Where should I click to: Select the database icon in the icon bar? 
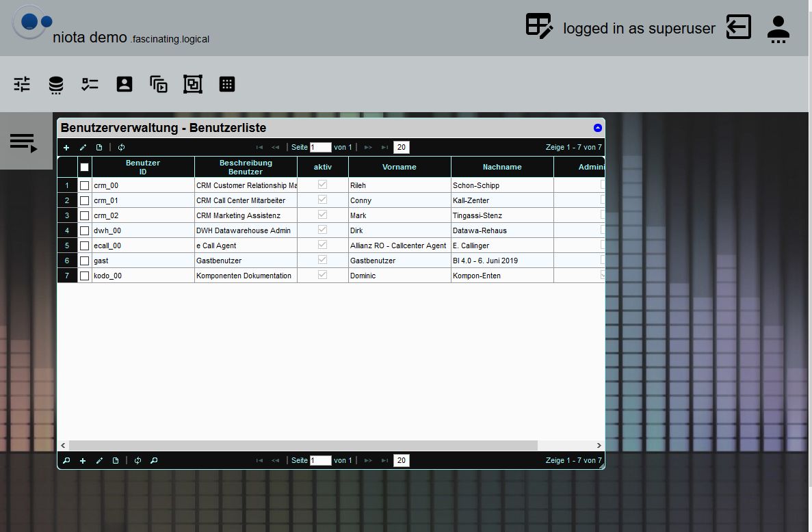point(55,83)
